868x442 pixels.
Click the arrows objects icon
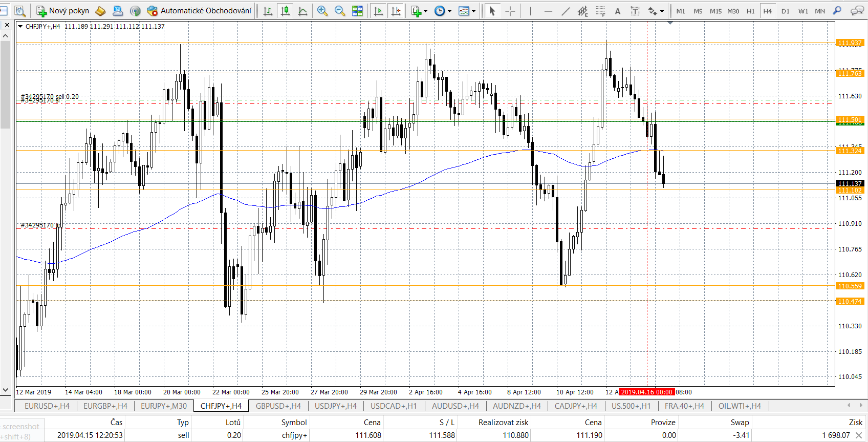coord(653,11)
